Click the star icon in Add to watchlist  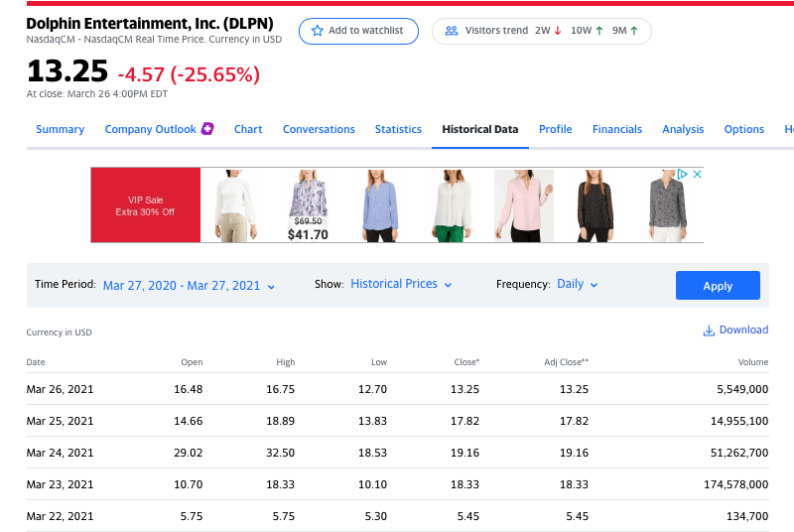point(318,31)
